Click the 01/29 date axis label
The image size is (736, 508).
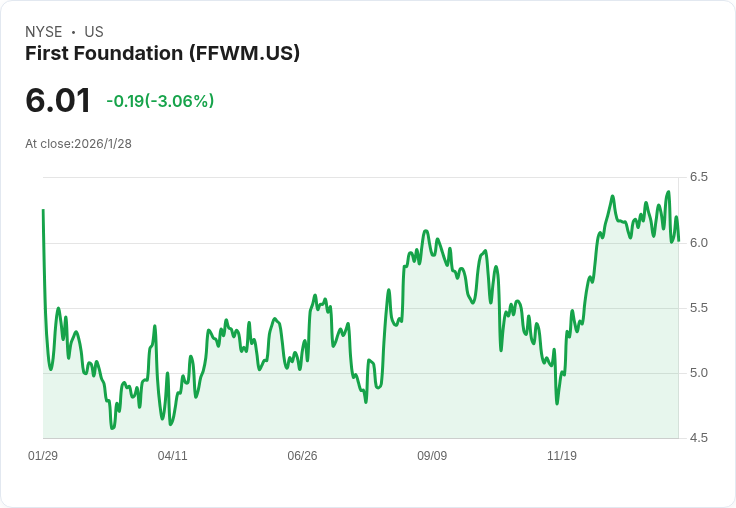click(43, 455)
